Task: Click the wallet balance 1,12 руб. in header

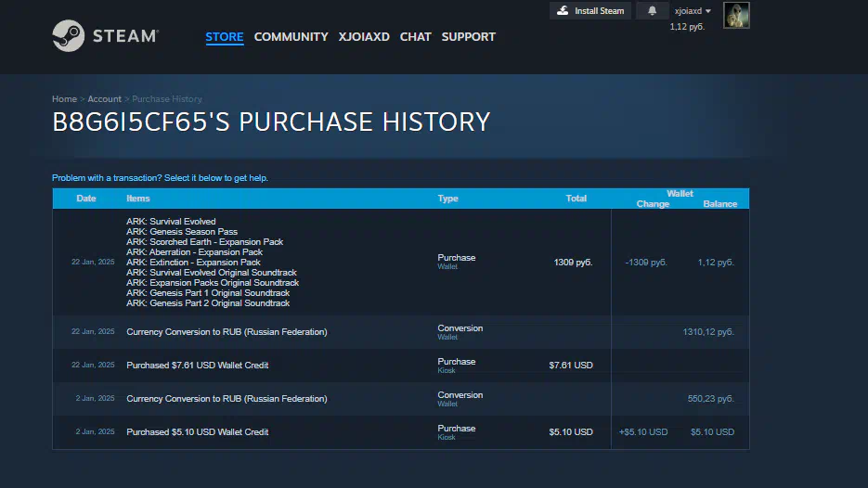Action: [687, 27]
